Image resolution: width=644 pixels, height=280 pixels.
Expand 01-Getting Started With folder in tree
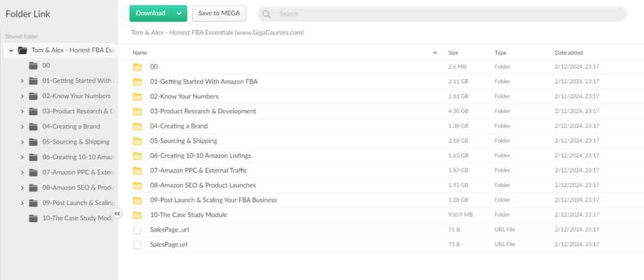23,81
